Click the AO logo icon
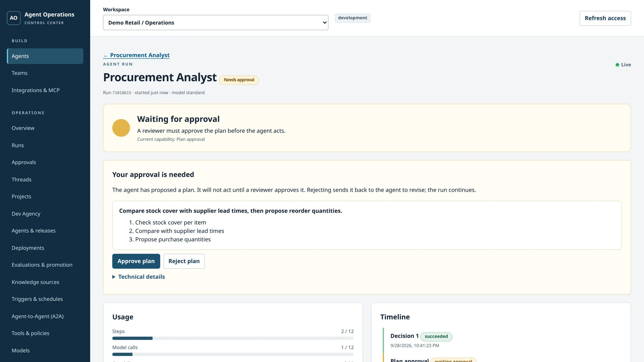 13,18
